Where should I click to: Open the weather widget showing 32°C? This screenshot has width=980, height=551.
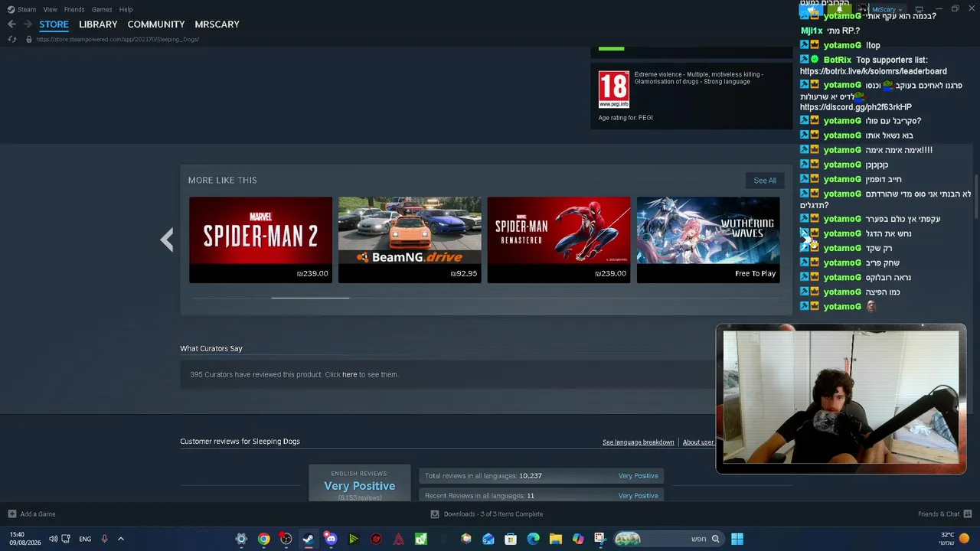pyautogui.click(x=954, y=539)
